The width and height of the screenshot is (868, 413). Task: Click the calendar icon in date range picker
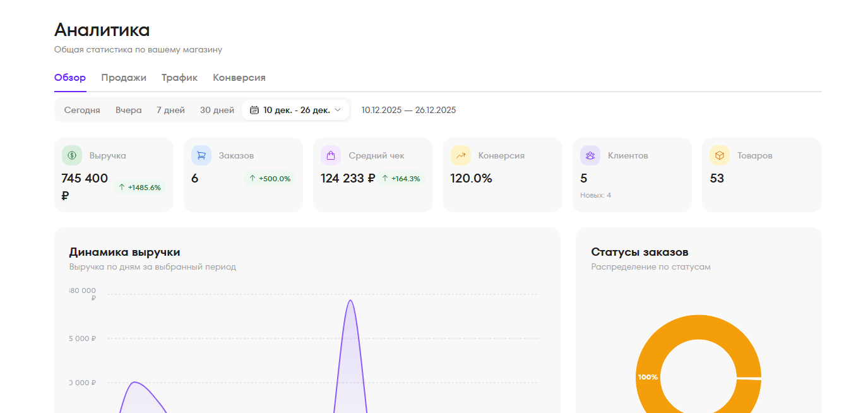254,110
